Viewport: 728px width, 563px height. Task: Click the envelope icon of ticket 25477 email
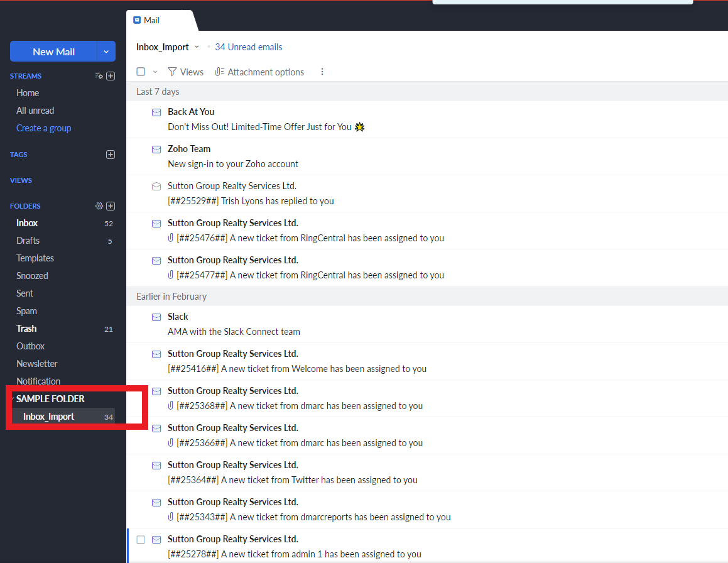[156, 261]
